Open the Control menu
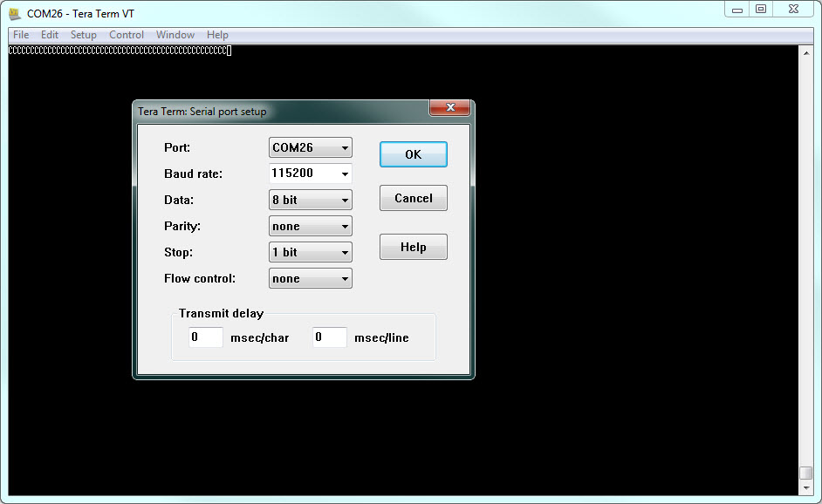The width and height of the screenshot is (822, 504). 127,35
